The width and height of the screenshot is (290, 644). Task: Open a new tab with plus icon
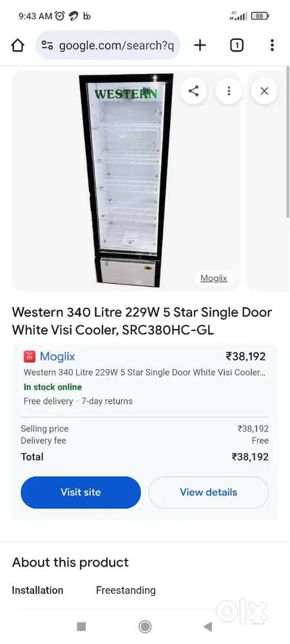(x=200, y=45)
